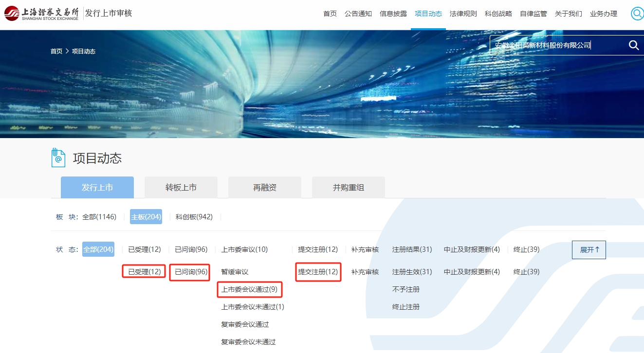644x353 pixels.
Task: Filter board by 全部(1146)
Action: (x=99, y=217)
